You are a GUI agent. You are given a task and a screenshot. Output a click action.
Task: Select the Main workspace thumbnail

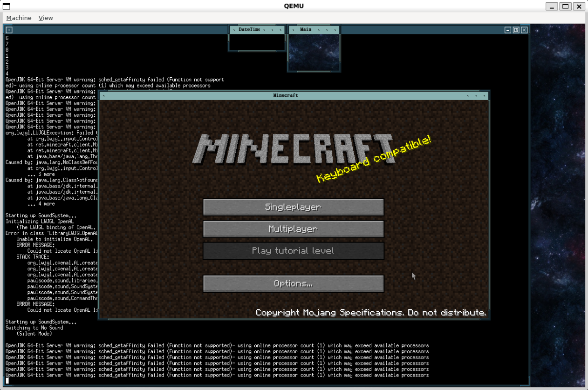[x=314, y=54]
